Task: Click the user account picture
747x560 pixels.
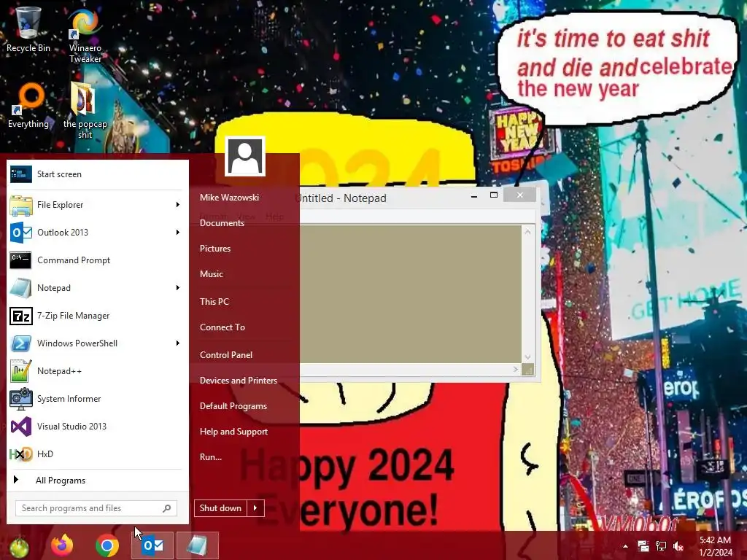Action: point(245,156)
